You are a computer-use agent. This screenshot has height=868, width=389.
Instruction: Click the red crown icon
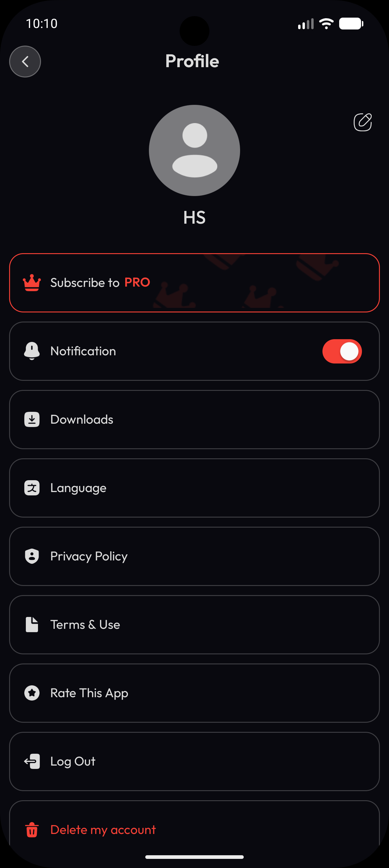[x=32, y=283]
